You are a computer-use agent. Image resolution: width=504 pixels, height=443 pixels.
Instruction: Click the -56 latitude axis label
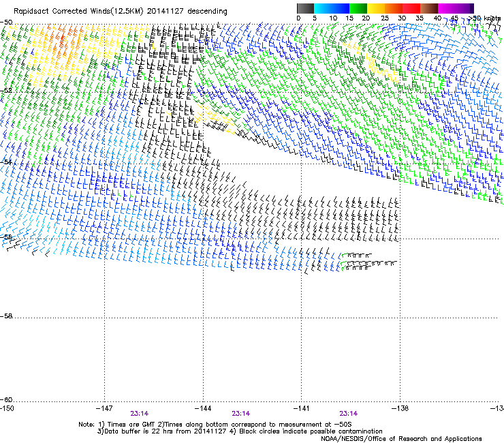click(x=6, y=237)
